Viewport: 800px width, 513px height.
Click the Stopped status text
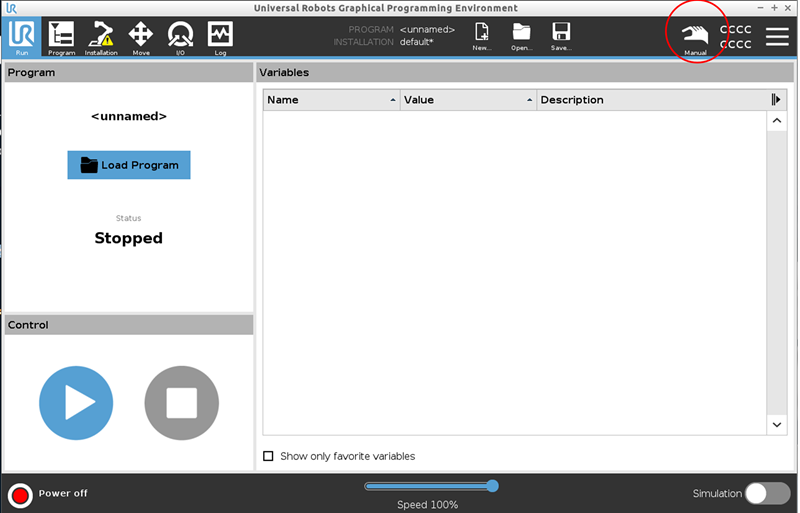click(129, 238)
